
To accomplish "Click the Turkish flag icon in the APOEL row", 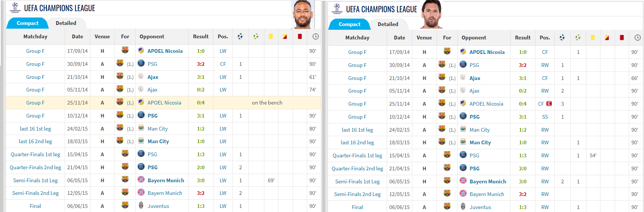I will pyautogui.click(x=549, y=104).
